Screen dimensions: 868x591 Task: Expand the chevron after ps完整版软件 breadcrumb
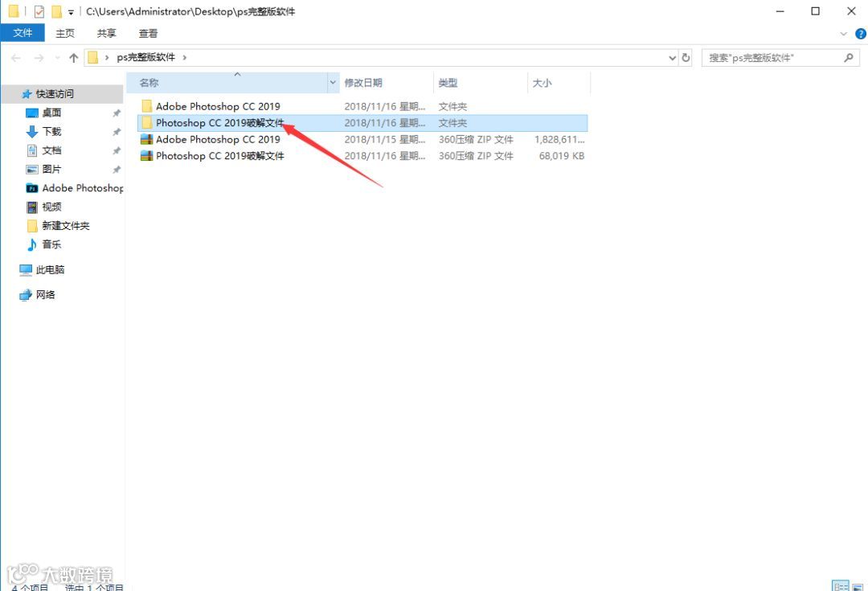185,58
